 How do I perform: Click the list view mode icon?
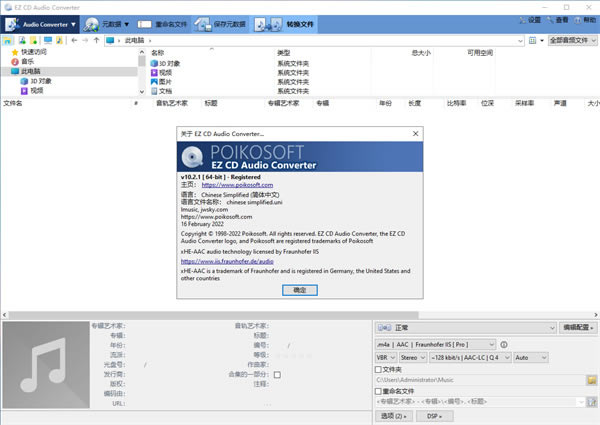point(532,40)
